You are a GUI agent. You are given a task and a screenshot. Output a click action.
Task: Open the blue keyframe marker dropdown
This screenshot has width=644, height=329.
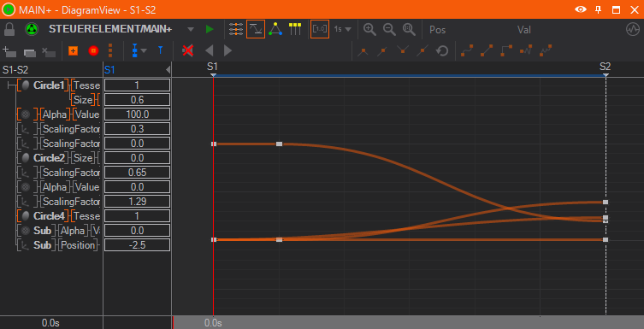[x=143, y=51]
